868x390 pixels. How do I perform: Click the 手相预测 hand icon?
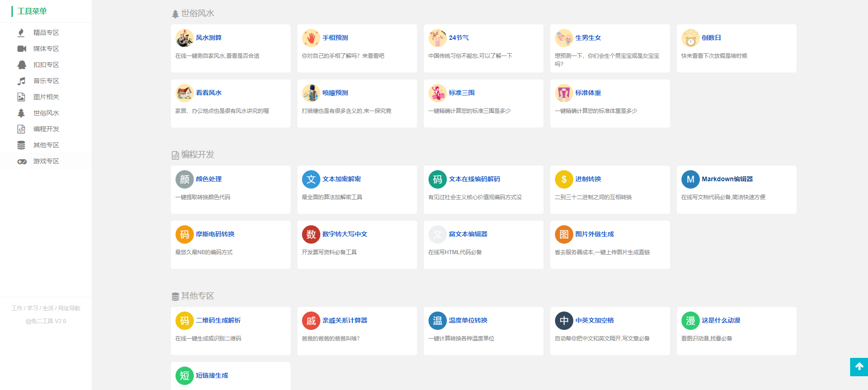311,38
